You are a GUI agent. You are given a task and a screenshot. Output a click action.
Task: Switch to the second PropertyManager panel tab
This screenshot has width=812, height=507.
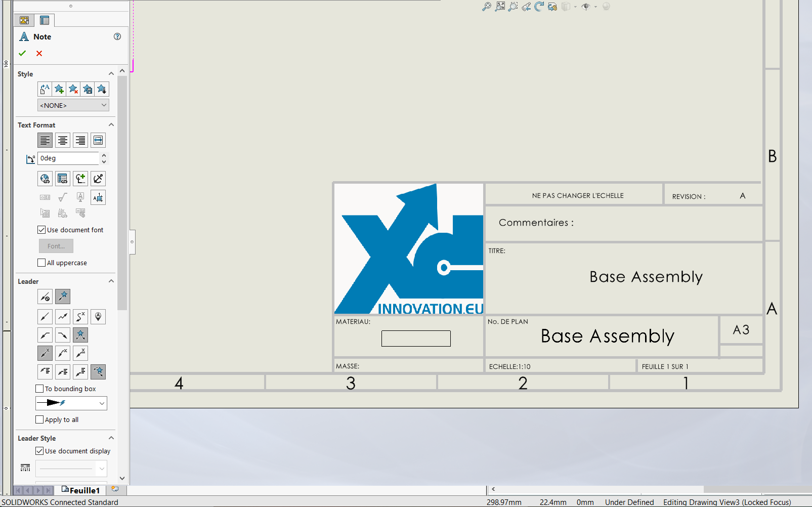(x=45, y=20)
